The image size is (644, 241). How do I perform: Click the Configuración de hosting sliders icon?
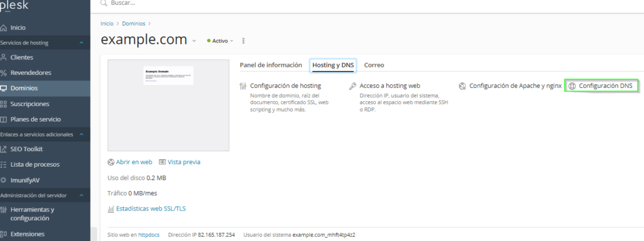pyautogui.click(x=243, y=86)
